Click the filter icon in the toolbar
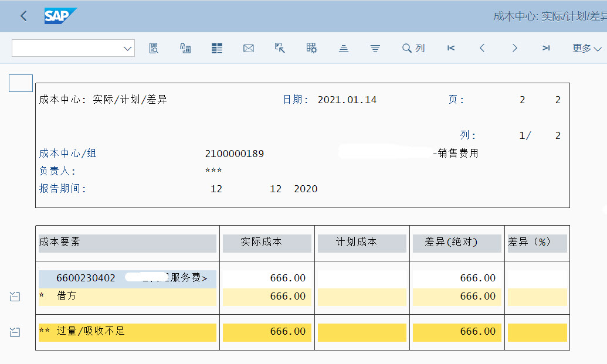 coord(375,48)
